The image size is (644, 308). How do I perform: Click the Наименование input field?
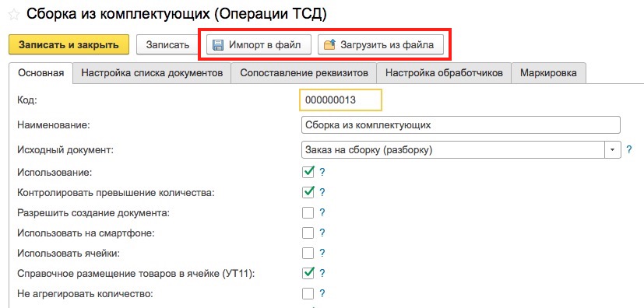tap(460, 125)
